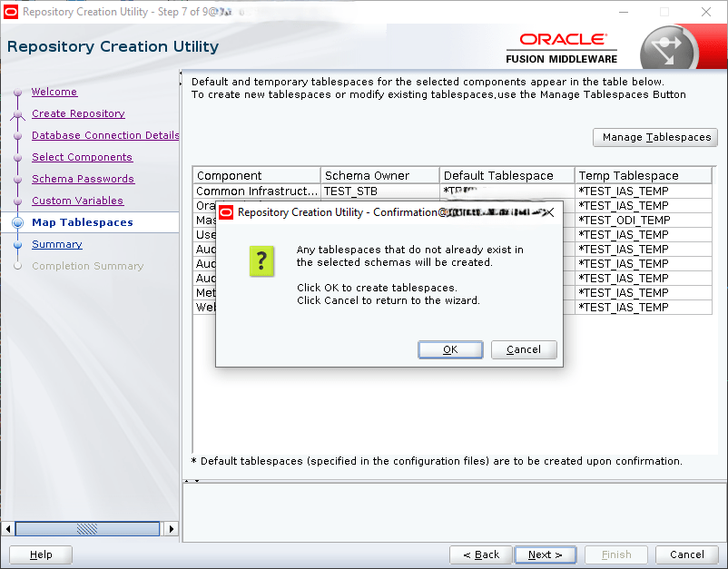Click the sidebar scrollbar right arrow
The image size is (728, 569).
pyautogui.click(x=172, y=528)
